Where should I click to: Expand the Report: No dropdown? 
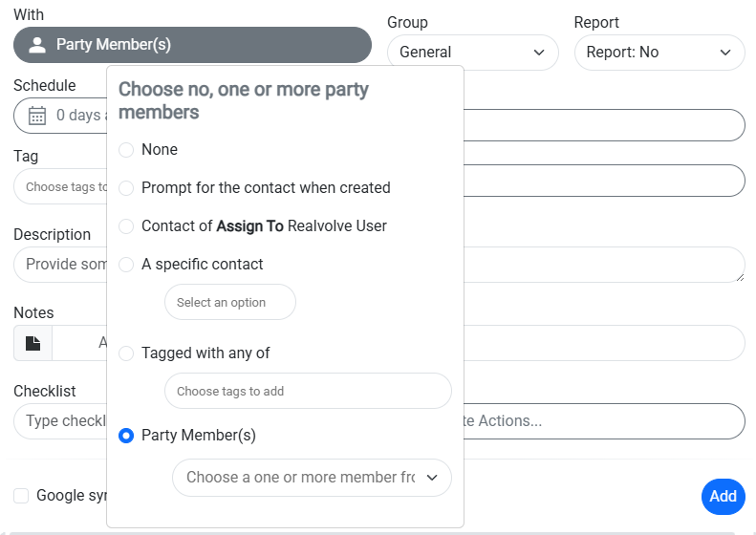coord(659,53)
